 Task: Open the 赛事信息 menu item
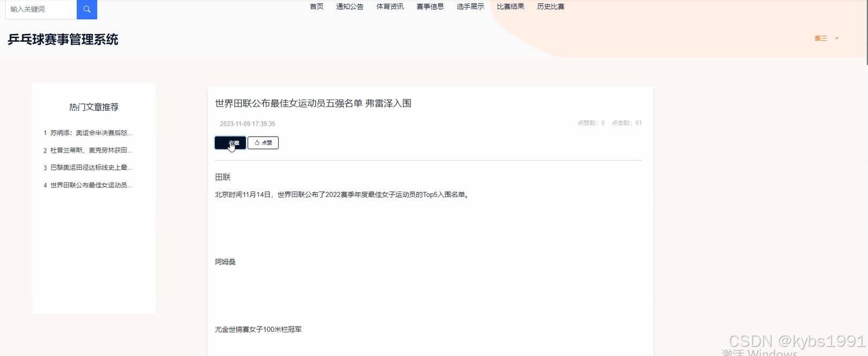pyautogui.click(x=430, y=6)
